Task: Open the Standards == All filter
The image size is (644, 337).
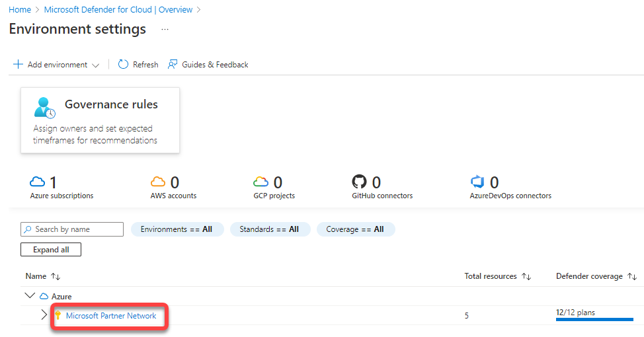Action: click(270, 229)
